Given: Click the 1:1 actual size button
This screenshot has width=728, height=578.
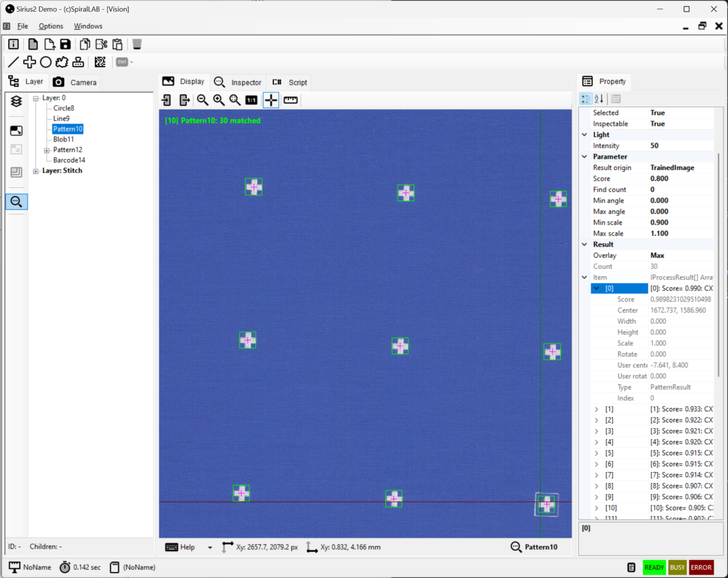Looking at the screenshot, I should 251,100.
